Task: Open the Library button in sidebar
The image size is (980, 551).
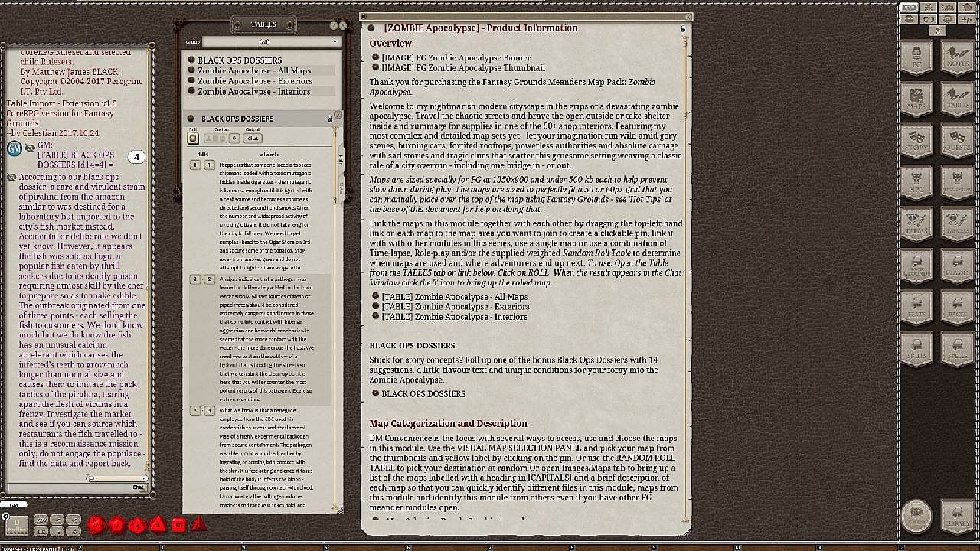Action: click(956, 516)
